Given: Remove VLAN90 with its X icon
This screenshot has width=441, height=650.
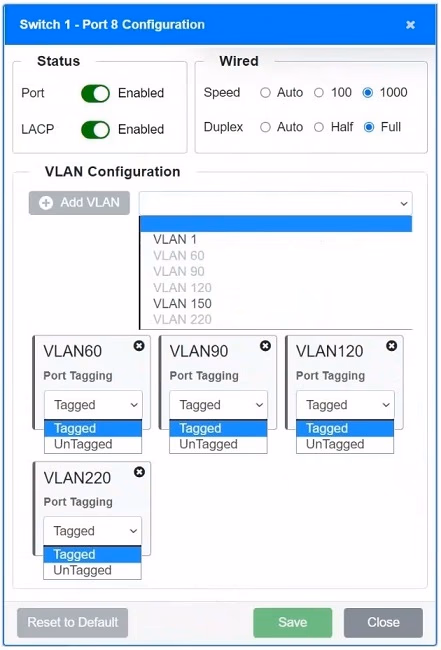Looking at the screenshot, I should pyautogui.click(x=265, y=346).
